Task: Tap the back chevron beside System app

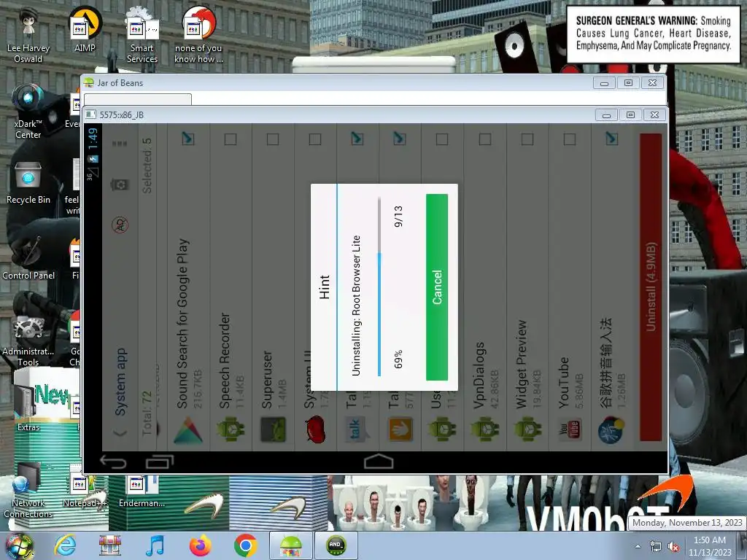Action: point(120,432)
